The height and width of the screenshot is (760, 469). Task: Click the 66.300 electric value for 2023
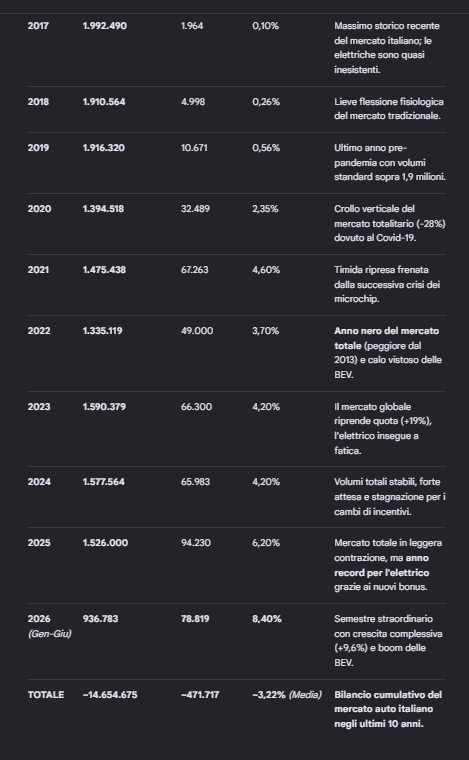196,407
